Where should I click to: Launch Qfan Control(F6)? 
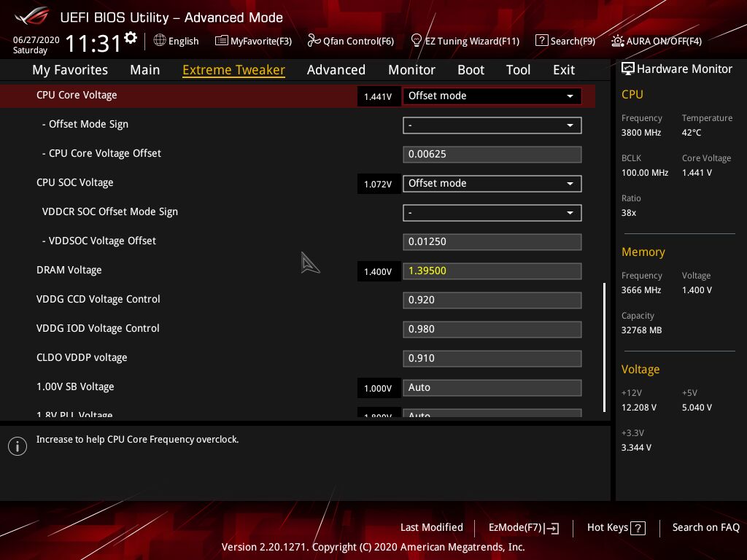point(358,41)
